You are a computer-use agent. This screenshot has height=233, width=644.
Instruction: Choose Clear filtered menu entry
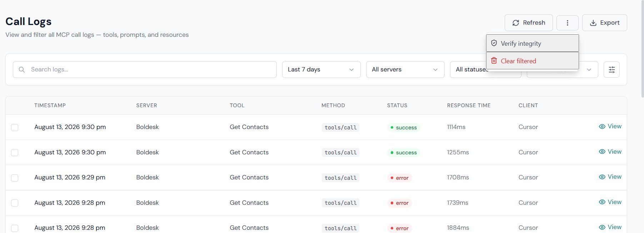[532, 61]
